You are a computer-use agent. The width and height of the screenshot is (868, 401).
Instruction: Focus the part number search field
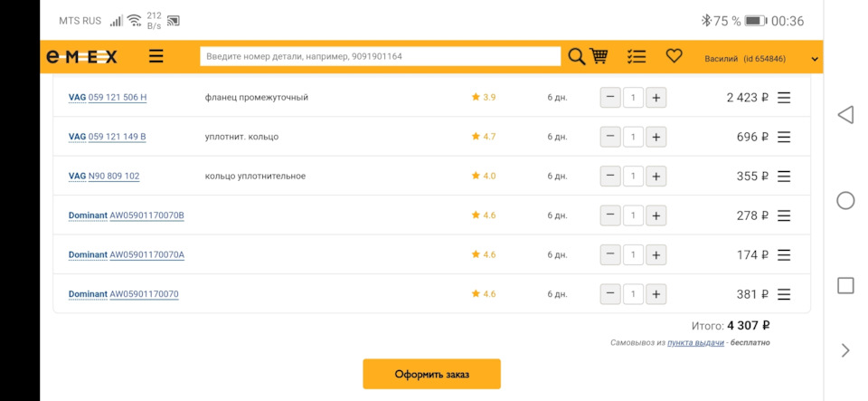381,56
